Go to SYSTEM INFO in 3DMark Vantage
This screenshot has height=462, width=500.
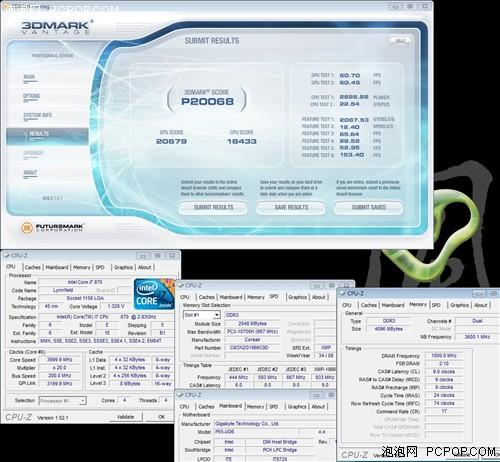point(38,115)
